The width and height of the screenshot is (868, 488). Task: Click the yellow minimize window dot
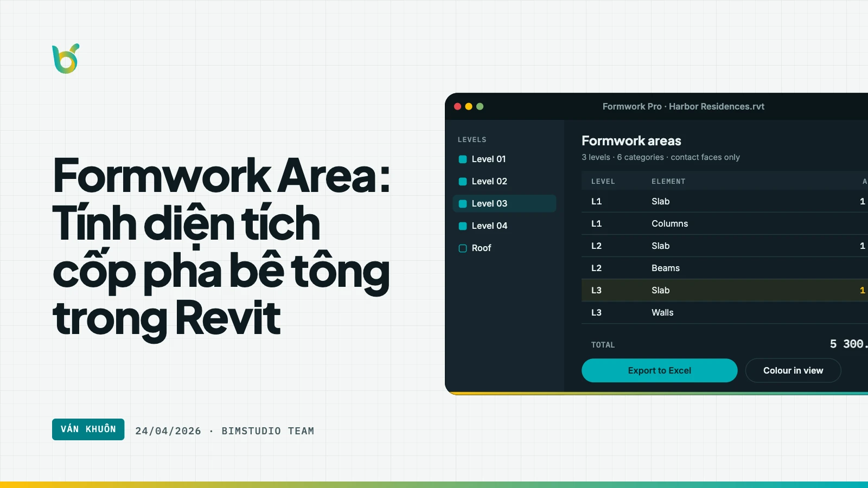click(469, 106)
